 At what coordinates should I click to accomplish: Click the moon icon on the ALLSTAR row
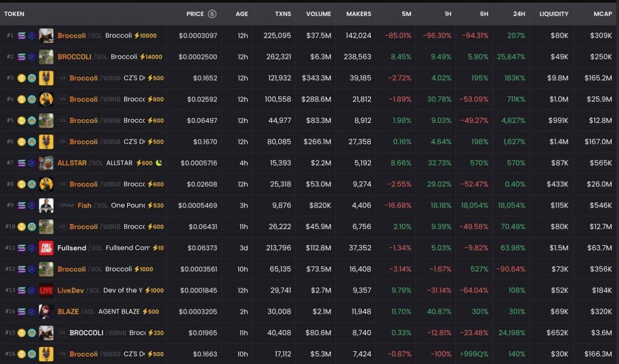(x=159, y=163)
